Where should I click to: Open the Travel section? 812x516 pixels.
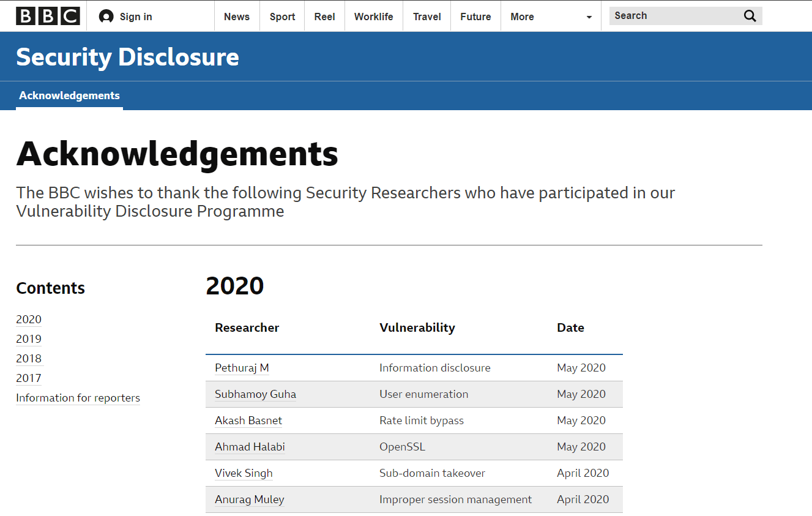coord(426,17)
